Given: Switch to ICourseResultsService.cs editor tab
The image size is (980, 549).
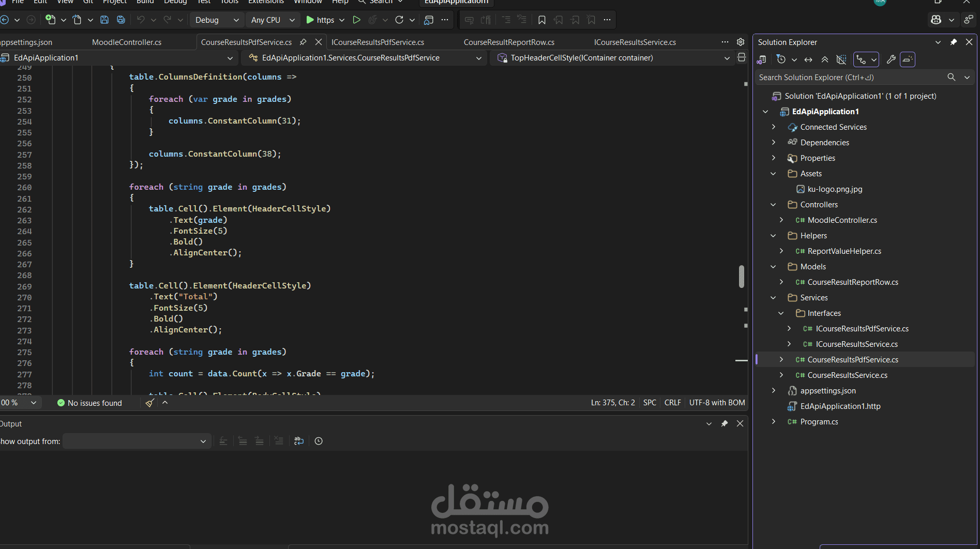Looking at the screenshot, I should (x=635, y=42).
